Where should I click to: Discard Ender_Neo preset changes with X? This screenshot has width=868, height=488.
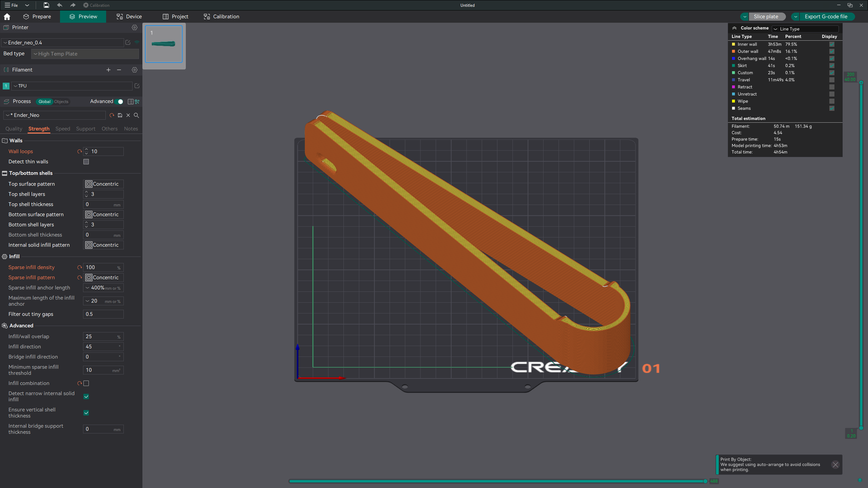coord(128,115)
